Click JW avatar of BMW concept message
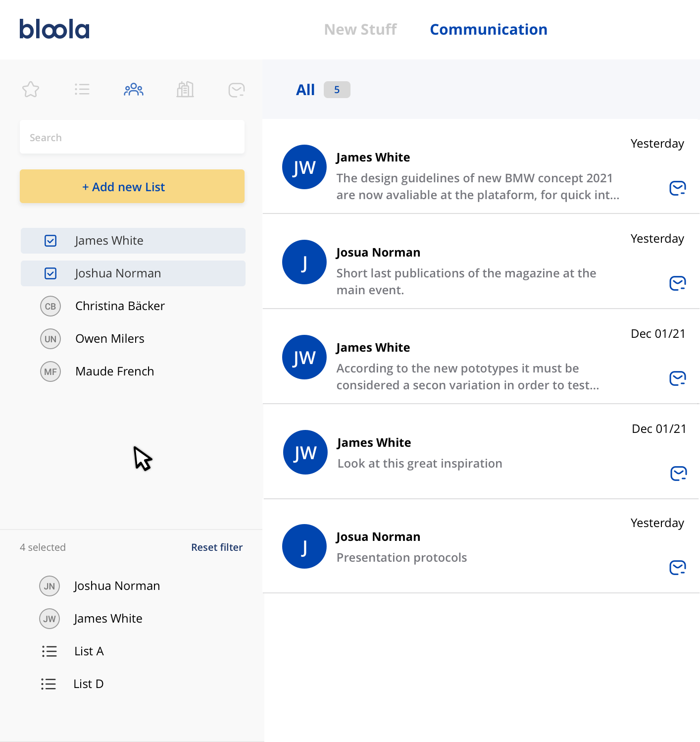The image size is (700, 742). 304,167
